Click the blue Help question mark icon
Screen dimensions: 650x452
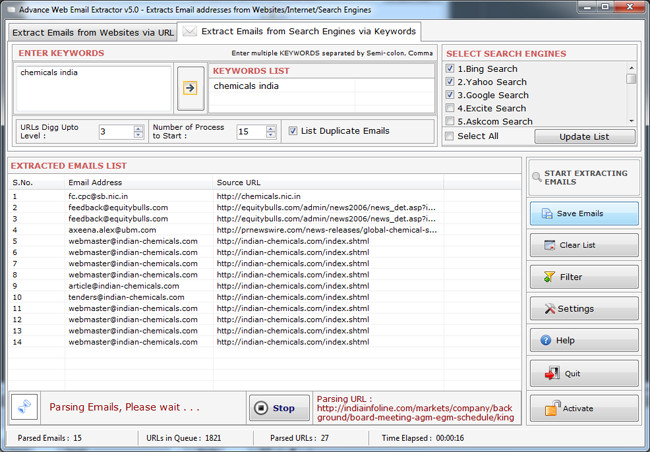pyautogui.click(x=546, y=340)
